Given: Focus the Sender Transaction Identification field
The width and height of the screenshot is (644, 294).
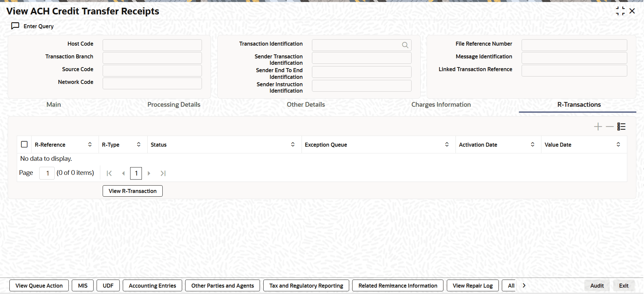Looking at the screenshot, I should point(362,58).
